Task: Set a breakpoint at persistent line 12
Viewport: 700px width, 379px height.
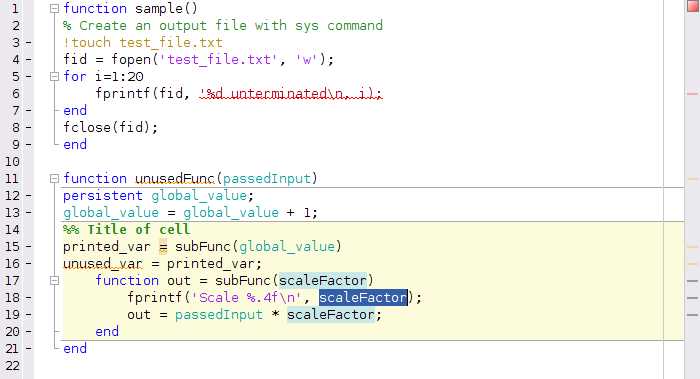Action: pyautogui.click(x=29, y=196)
